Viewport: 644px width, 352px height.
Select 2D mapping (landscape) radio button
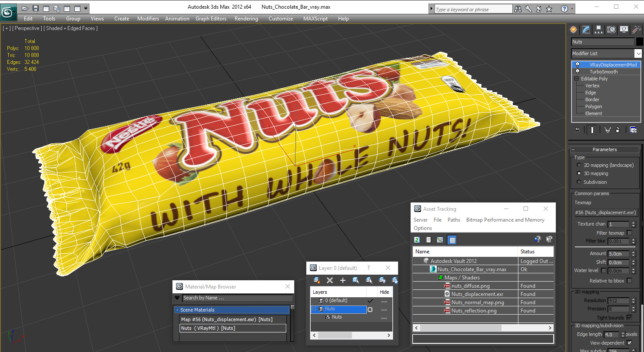coord(579,165)
